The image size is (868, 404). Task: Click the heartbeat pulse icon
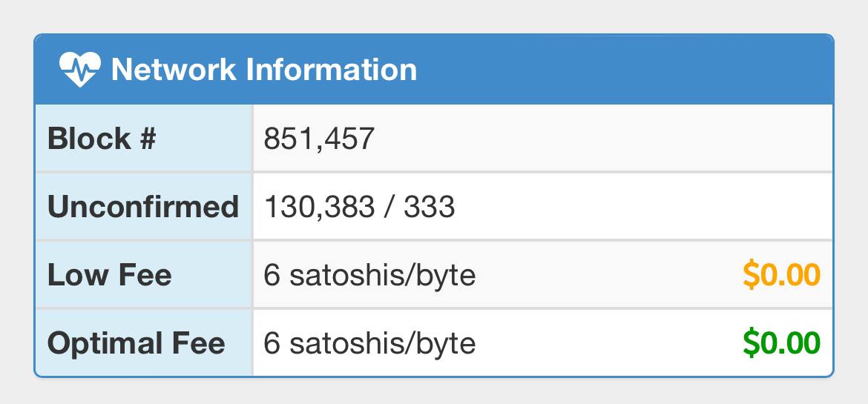tap(80, 69)
